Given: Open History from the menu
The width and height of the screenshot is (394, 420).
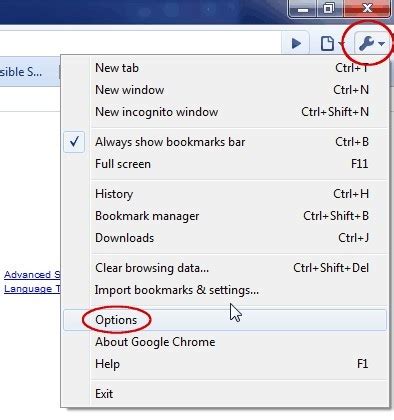Looking at the screenshot, I should pyautogui.click(x=225, y=194).
